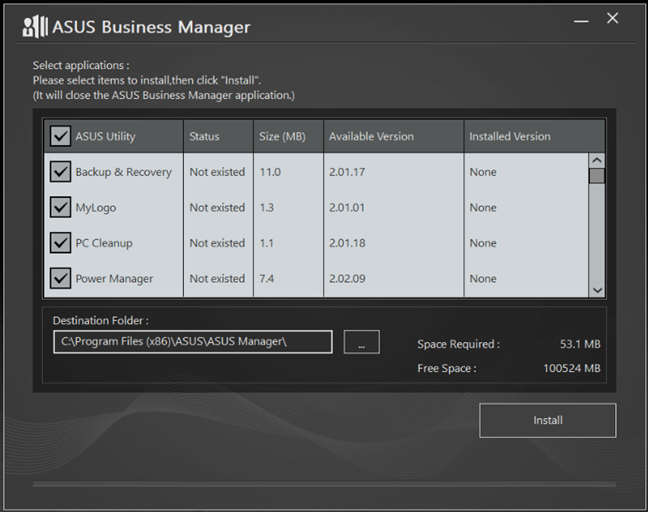Screen dimensions: 648x512
Task: Click the installation progress bar
Action: pos(324,484)
